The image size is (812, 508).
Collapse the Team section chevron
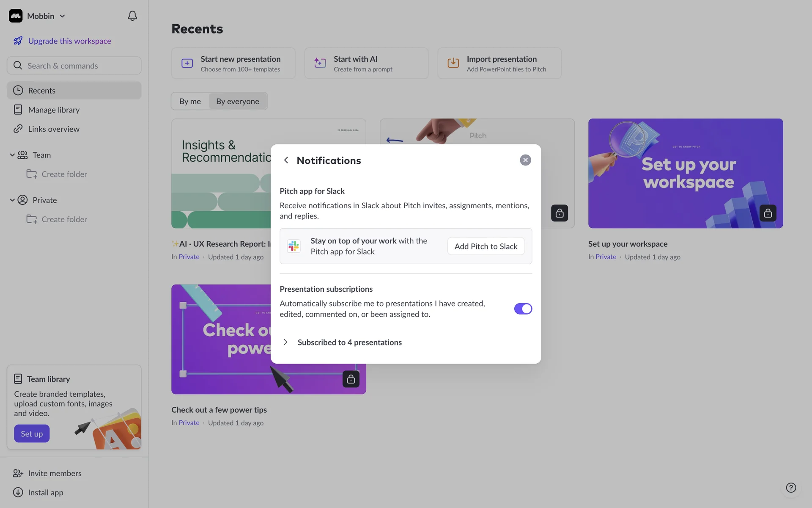pyautogui.click(x=12, y=155)
